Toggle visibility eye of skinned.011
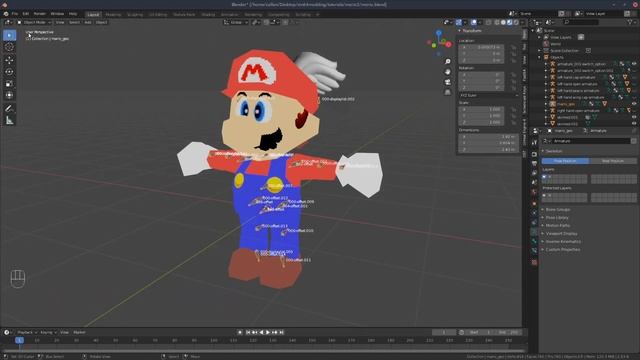 point(634,117)
